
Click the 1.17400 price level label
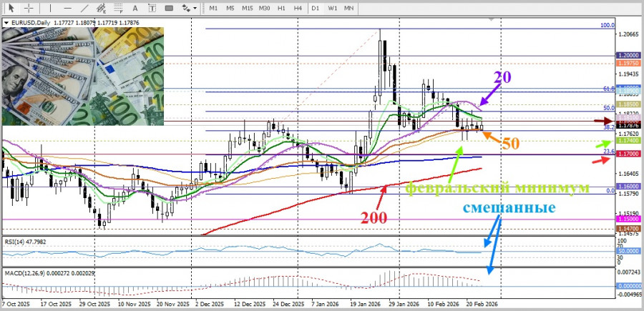tap(628, 140)
